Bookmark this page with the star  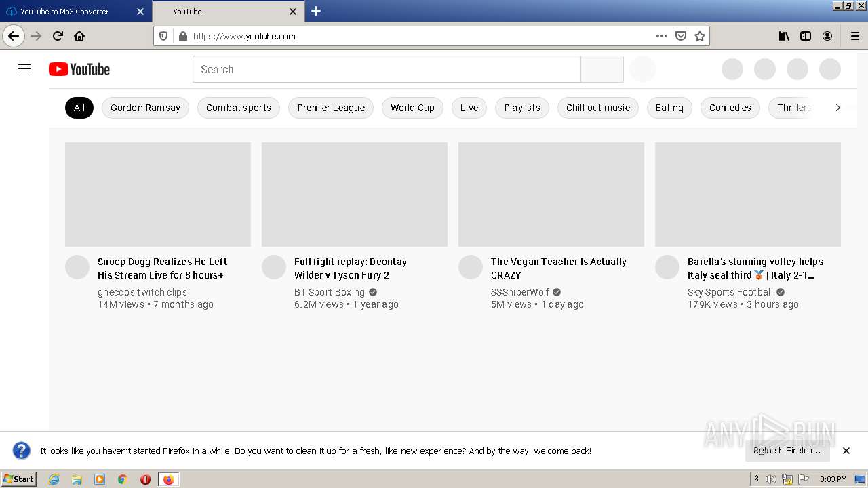tap(700, 36)
